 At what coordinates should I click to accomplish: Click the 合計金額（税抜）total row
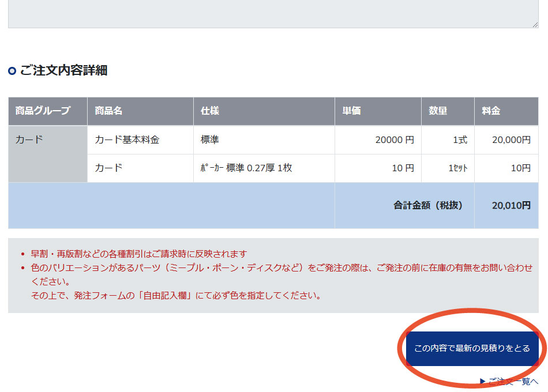coord(428,205)
